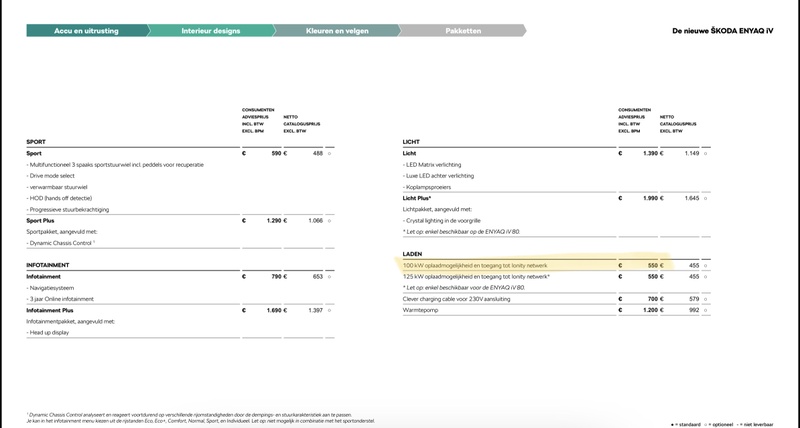Click the Sport price 590
Screen dimensions: 800x428
[276, 153]
